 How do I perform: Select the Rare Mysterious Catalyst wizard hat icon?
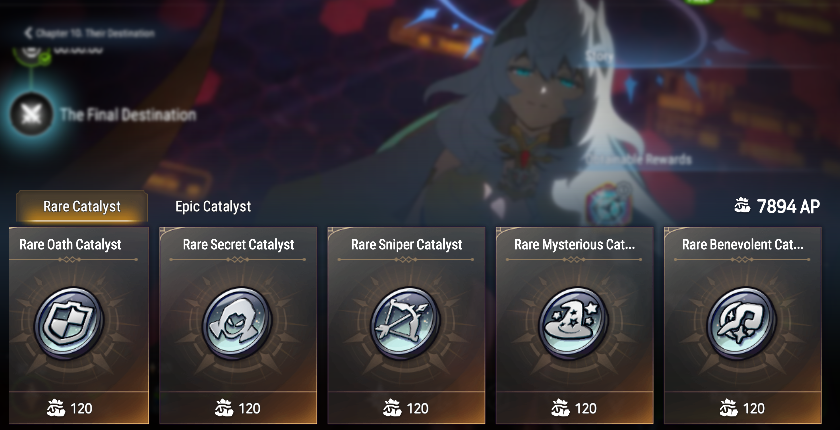[x=574, y=323]
